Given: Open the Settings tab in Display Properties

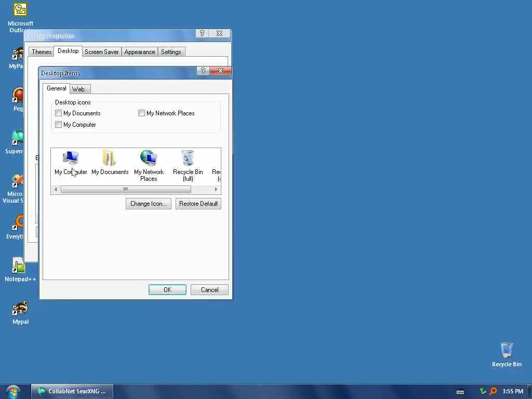Looking at the screenshot, I should (x=171, y=52).
